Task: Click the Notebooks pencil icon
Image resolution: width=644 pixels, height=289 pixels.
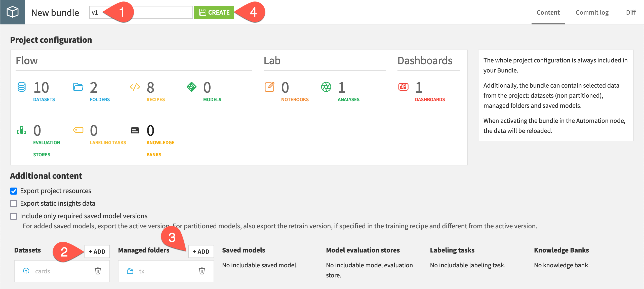Action: [269, 87]
